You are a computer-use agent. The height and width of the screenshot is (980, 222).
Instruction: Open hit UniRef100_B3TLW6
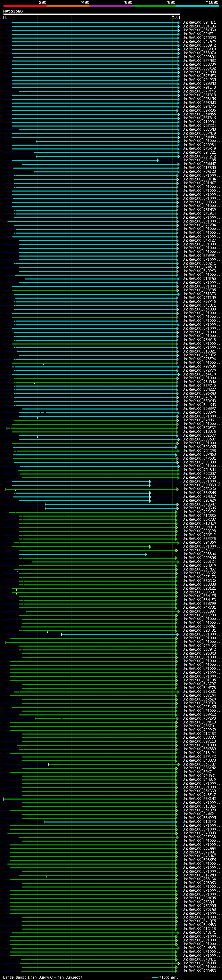tap(199, 26)
